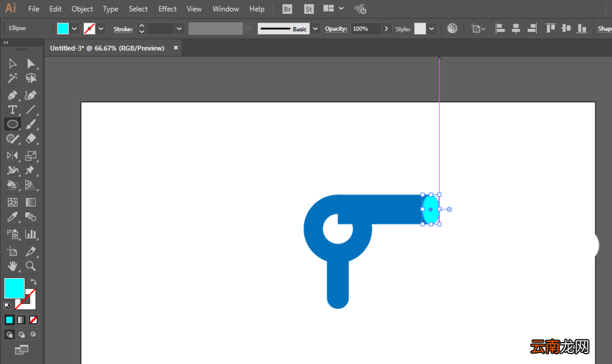Switch to Color fill mode

[x=9, y=320]
